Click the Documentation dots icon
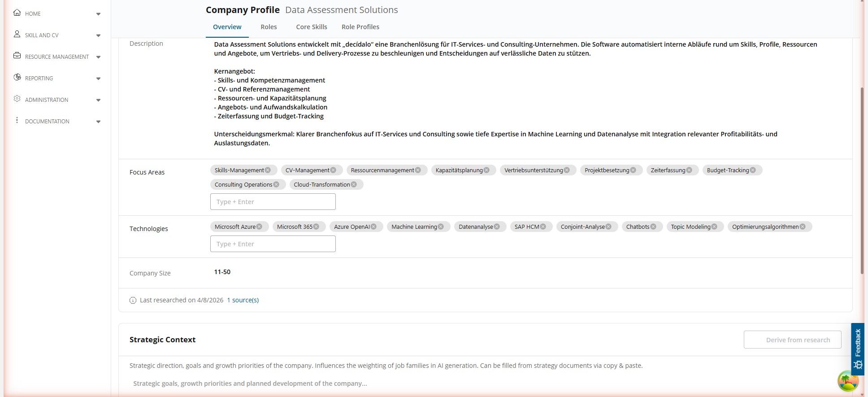The width and height of the screenshot is (868, 397). click(17, 120)
